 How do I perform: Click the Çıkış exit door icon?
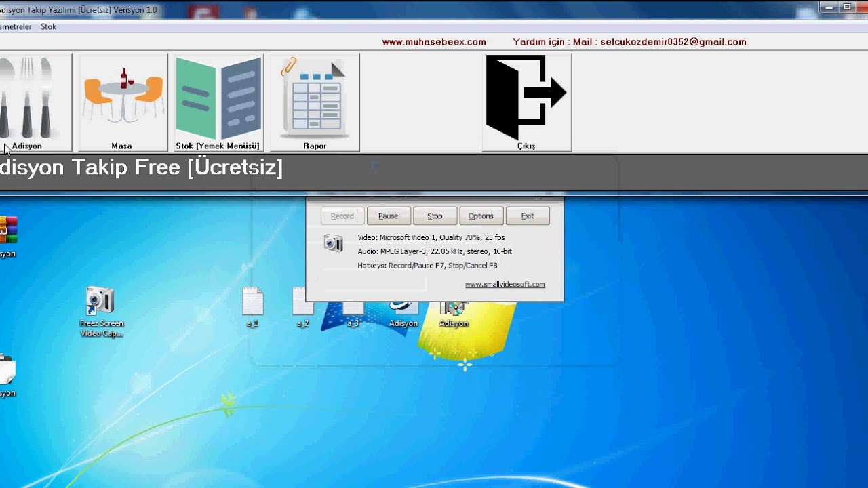pos(526,102)
